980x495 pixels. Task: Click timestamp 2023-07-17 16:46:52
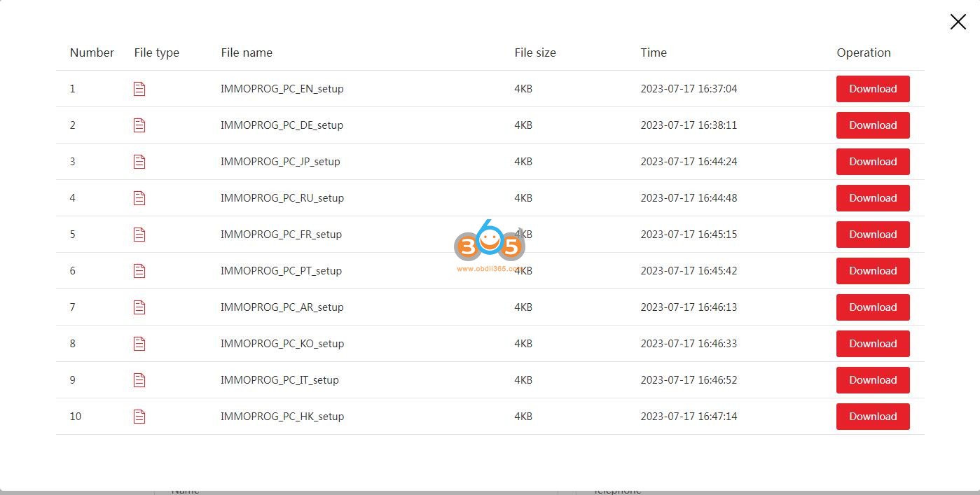[x=689, y=380]
